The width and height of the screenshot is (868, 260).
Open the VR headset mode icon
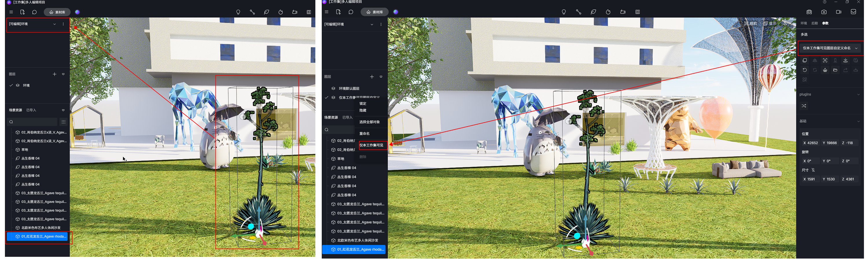pos(809,12)
